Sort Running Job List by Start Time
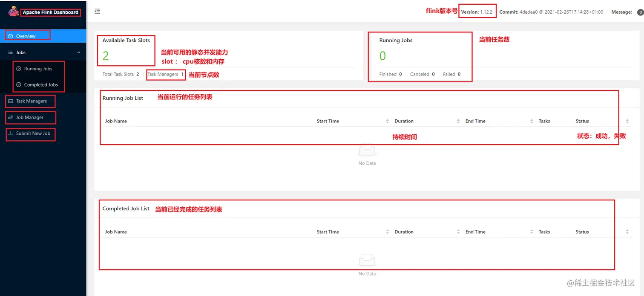644x296 pixels. (388, 121)
